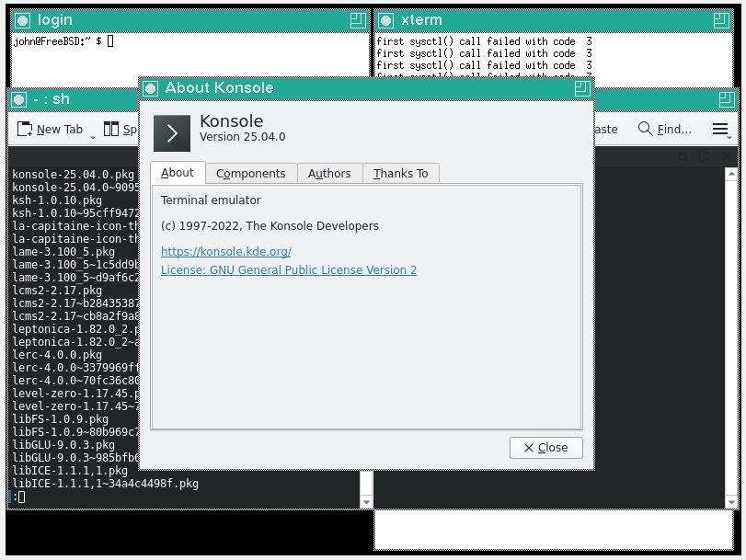Viewport: 746px width, 560px height.
Task: Click the partly hidden Paste toolbar button
Action: tap(606, 129)
